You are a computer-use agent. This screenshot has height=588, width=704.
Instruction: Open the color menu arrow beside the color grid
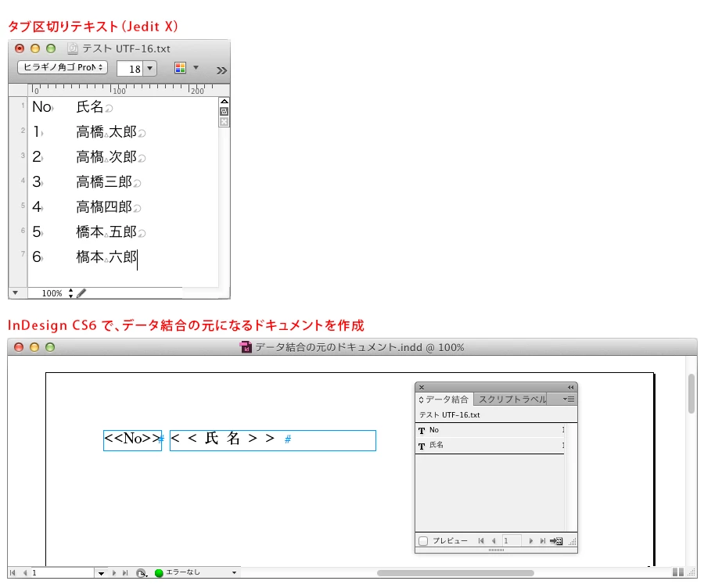click(x=196, y=68)
